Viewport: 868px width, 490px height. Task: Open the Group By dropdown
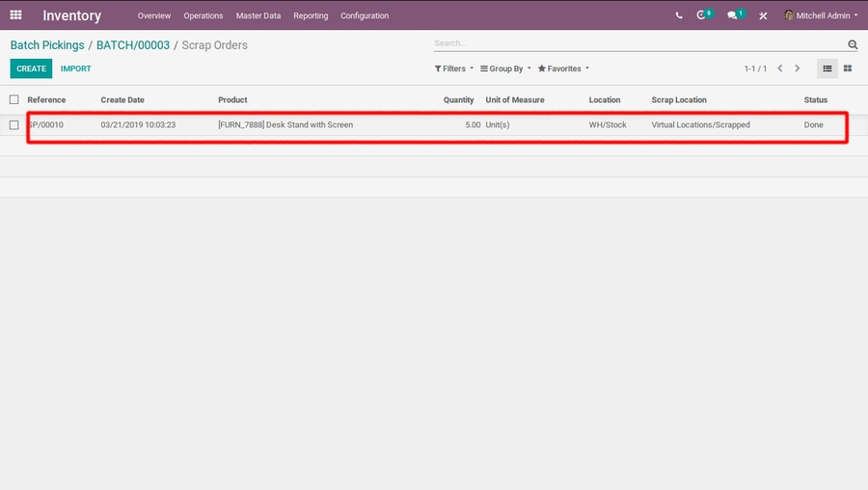pyautogui.click(x=505, y=68)
